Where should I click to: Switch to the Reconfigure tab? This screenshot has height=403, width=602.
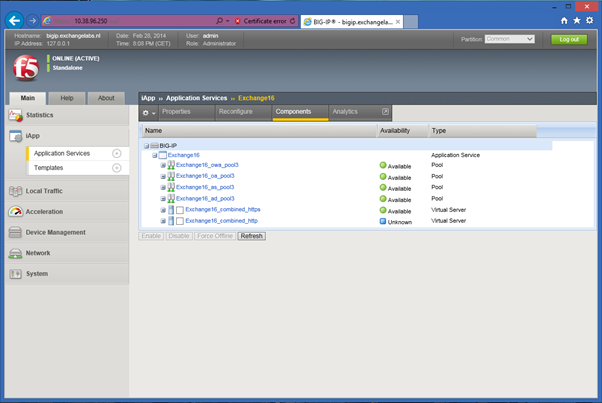coord(236,112)
